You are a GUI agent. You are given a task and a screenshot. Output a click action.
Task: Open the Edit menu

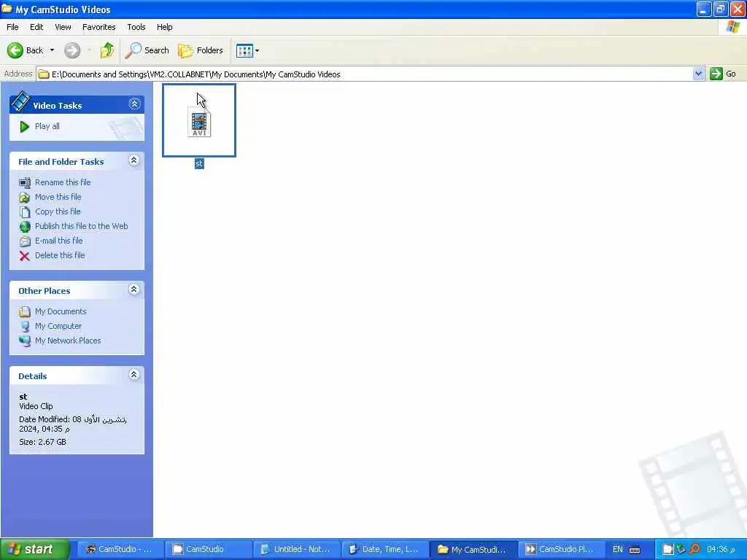(36, 27)
